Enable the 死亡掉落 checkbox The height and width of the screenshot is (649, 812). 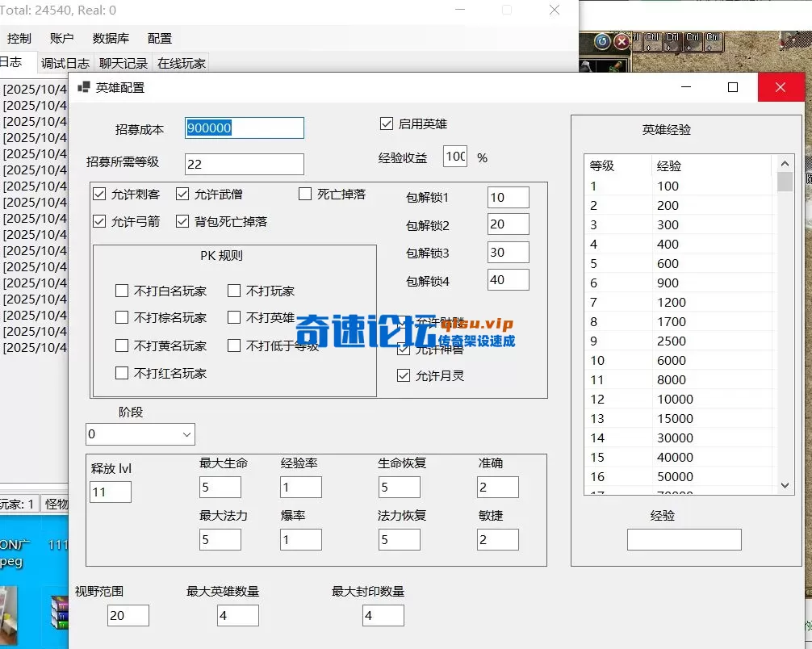pos(305,194)
